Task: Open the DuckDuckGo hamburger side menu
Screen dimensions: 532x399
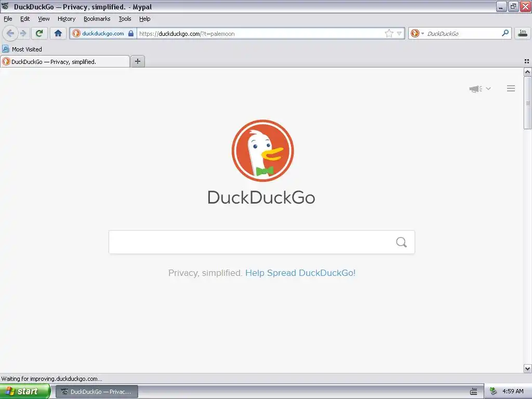Action: pyautogui.click(x=511, y=88)
